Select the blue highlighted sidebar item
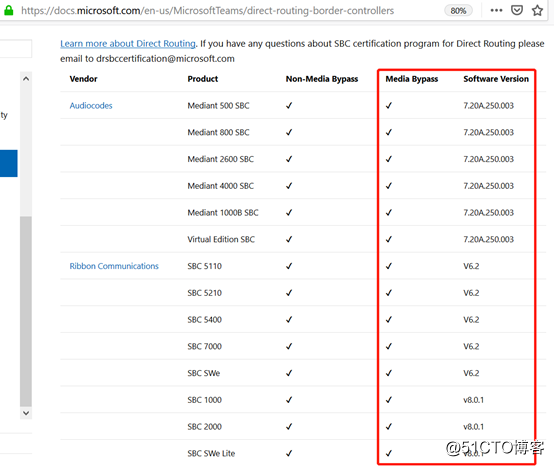The width and height of the screenshot is (554, 466). pyautogui.click(x=8, y=163)
